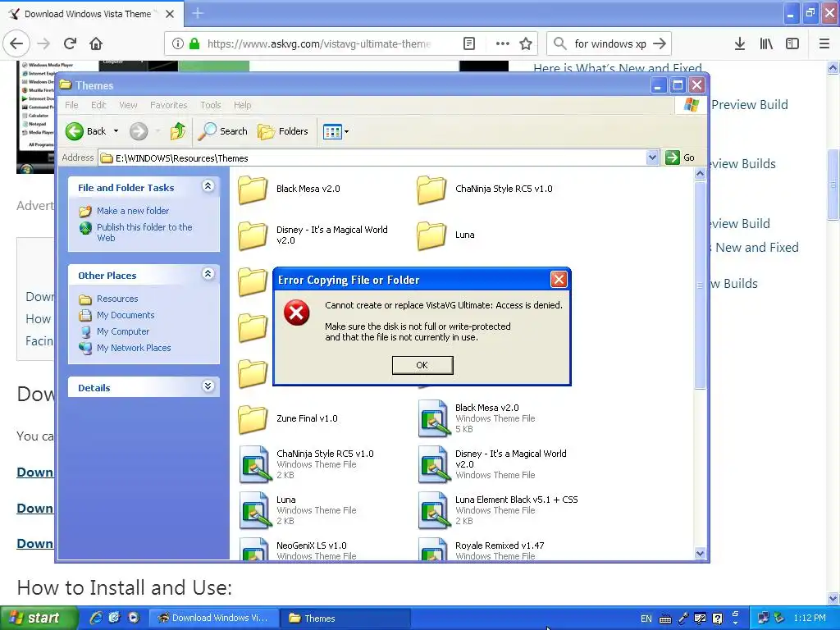840x630 pixels.
Task: Go to browser Home page
Action: tap(96, 43)
